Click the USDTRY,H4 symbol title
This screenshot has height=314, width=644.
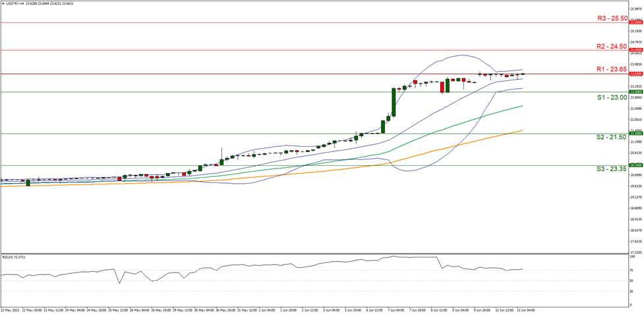[16, 4]
